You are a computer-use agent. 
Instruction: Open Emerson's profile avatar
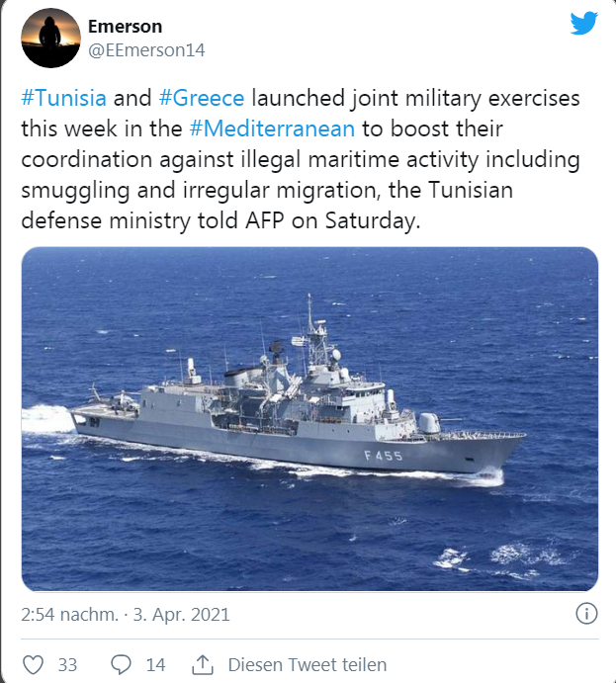[49, 38]
